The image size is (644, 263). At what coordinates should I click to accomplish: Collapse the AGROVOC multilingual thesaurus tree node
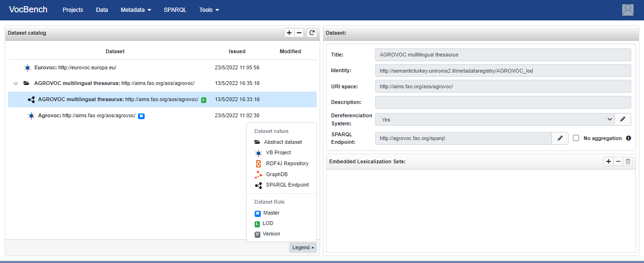pyautogui.click(x=16, y=84)
